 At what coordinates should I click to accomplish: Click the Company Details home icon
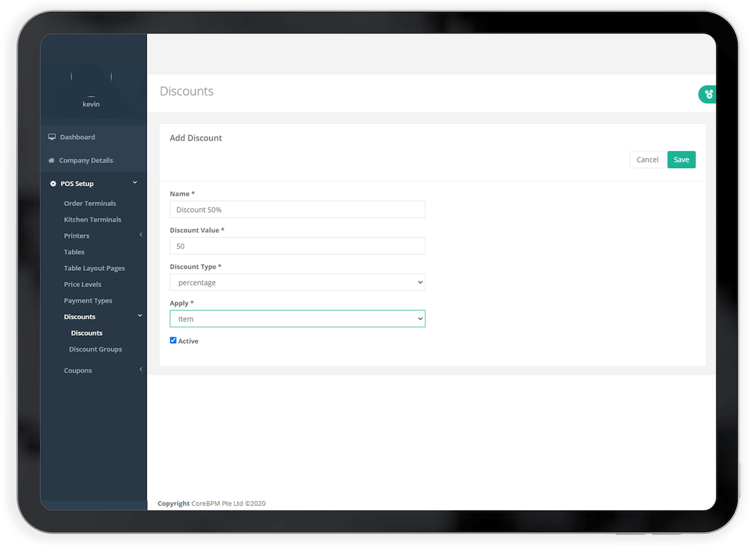coord(52,161)
